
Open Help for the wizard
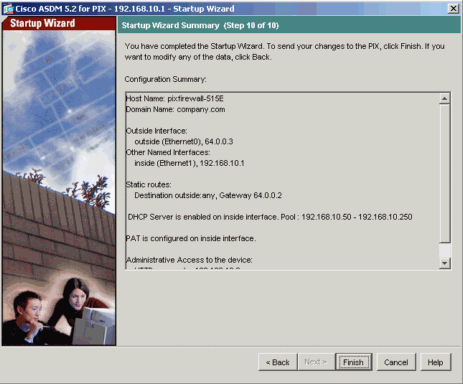pos(435,362)
